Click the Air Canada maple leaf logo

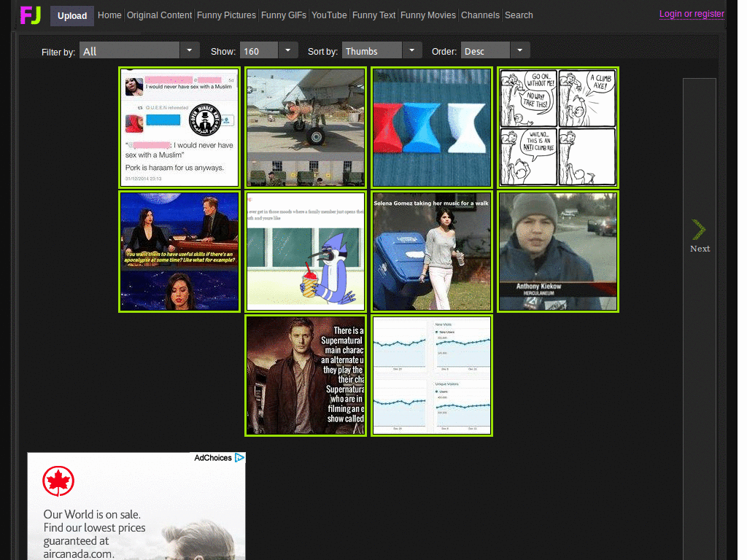pyautogui.click(x=58, y=481)
